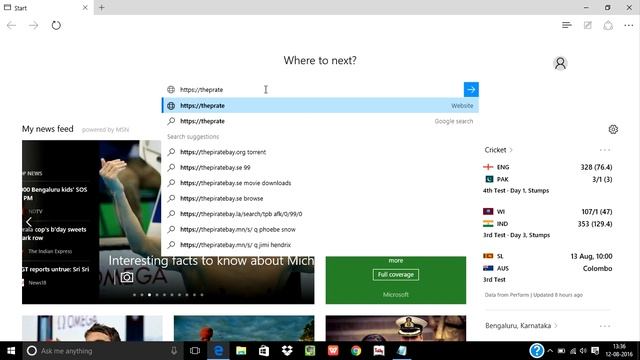
Task: Open Bengaluru weather card options ellipsis
Action: pyautogui.click(x=605, y=326)
